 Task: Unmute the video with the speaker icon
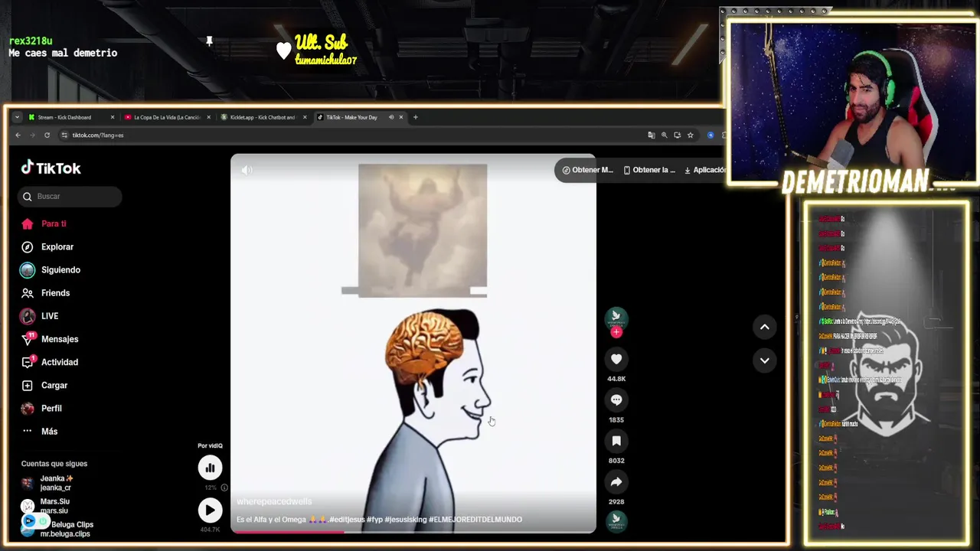[x=247, y=170]
